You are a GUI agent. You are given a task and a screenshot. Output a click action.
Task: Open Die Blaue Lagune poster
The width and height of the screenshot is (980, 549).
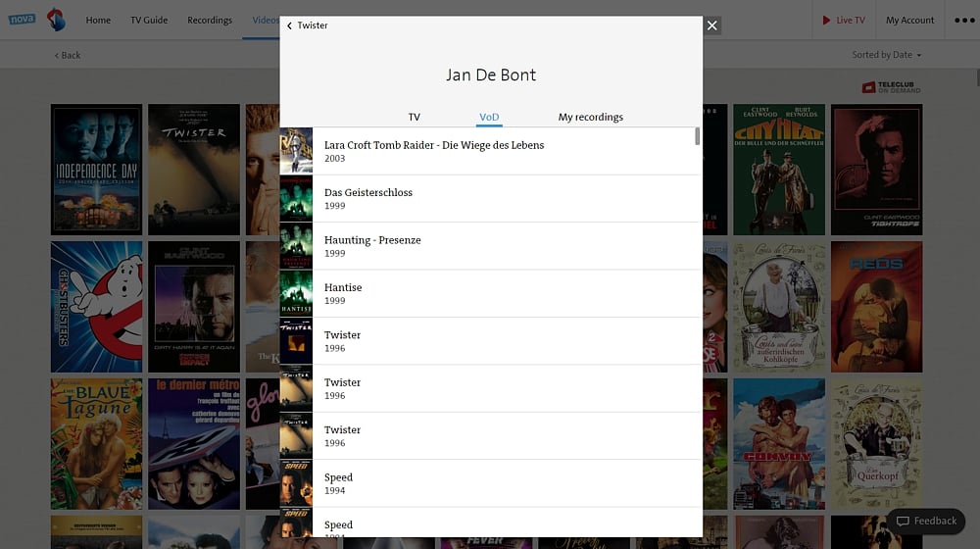click(96, 444)
